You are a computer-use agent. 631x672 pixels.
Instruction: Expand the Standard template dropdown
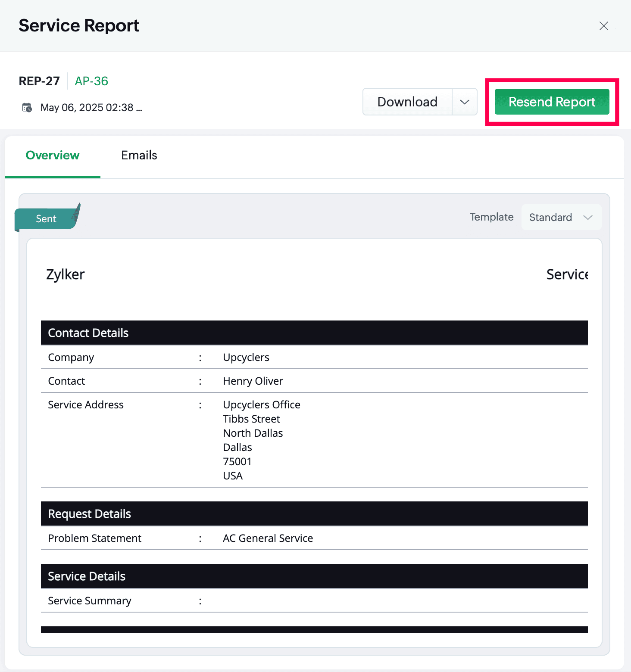point(561,218)
